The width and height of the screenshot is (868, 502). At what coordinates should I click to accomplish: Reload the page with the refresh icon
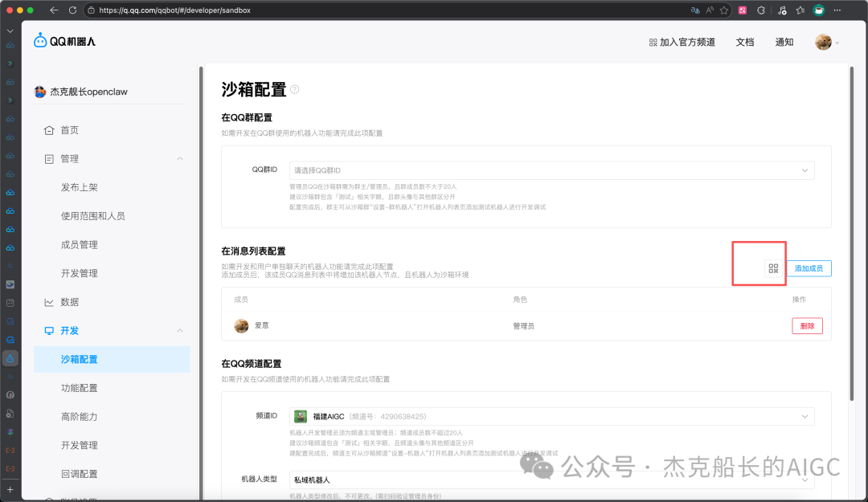coord(72,10)
